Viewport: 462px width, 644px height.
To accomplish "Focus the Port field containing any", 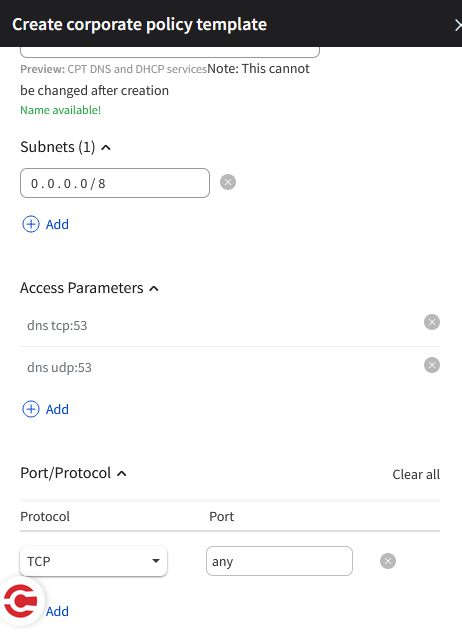I will pyautogui.click(x=279, y=561).
